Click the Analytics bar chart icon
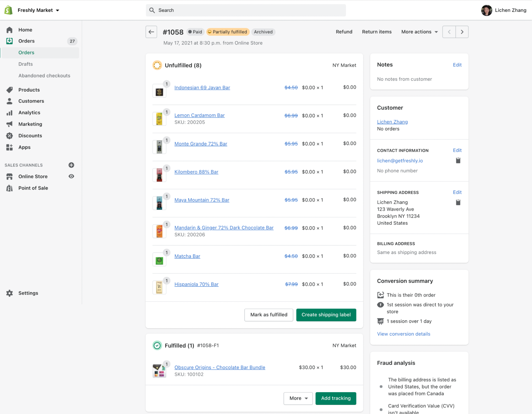 pos(10,113)
